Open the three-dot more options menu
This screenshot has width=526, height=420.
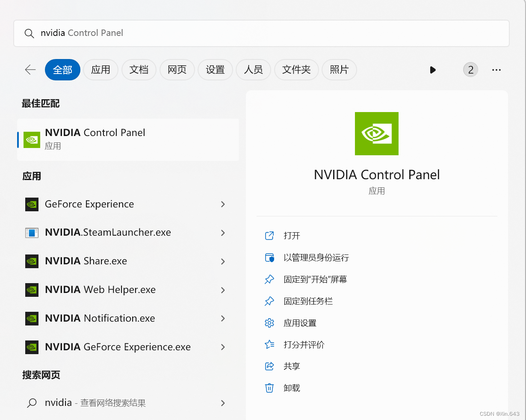coord(496,70)
